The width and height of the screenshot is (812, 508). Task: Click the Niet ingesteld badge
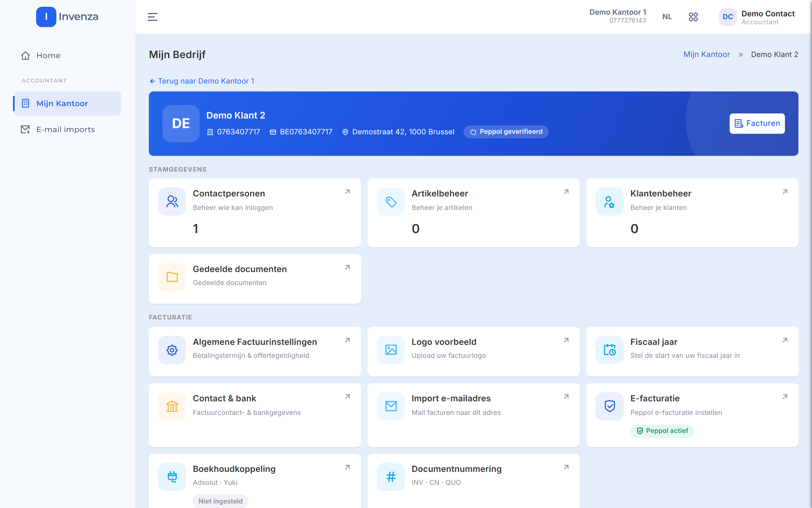click(220, 501)
